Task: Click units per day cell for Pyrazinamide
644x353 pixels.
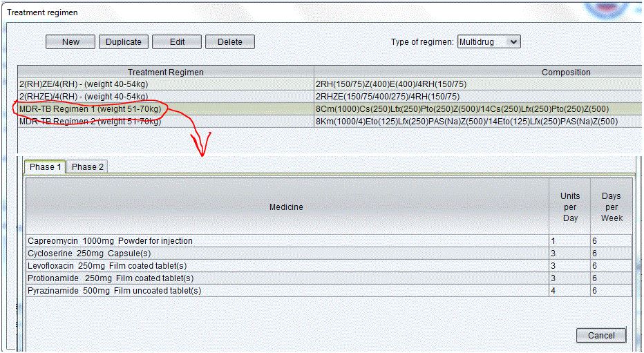Action: point(569,291)
